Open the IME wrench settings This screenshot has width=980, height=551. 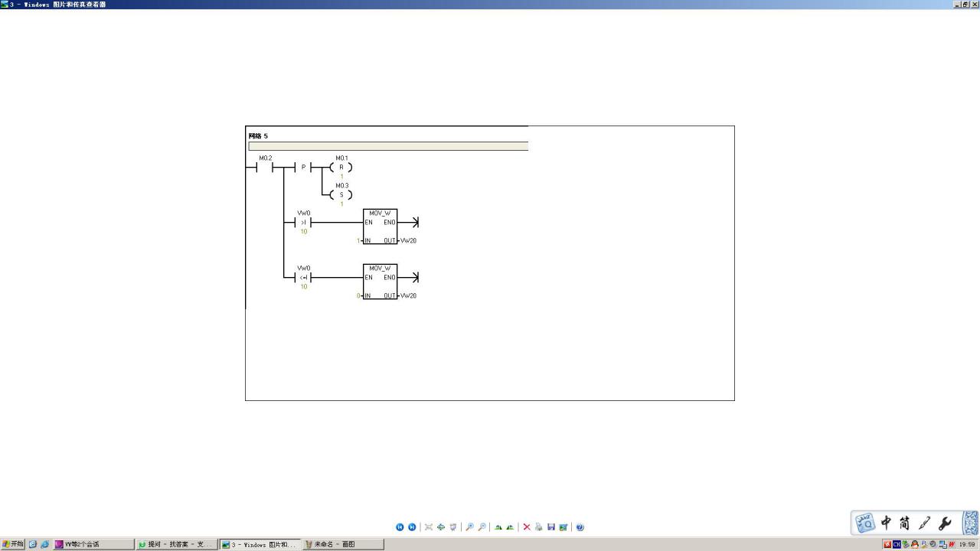945,523
